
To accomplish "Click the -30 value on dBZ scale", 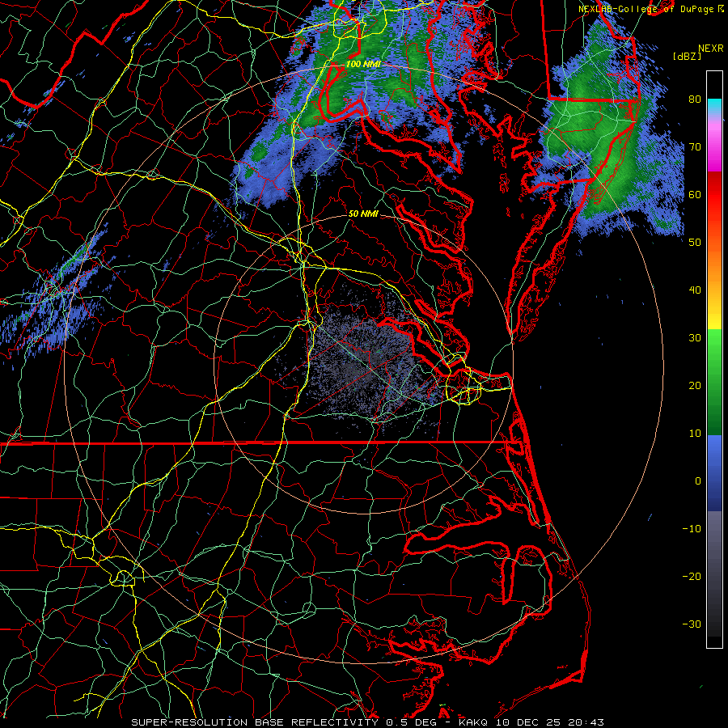I will coord(692,624).
